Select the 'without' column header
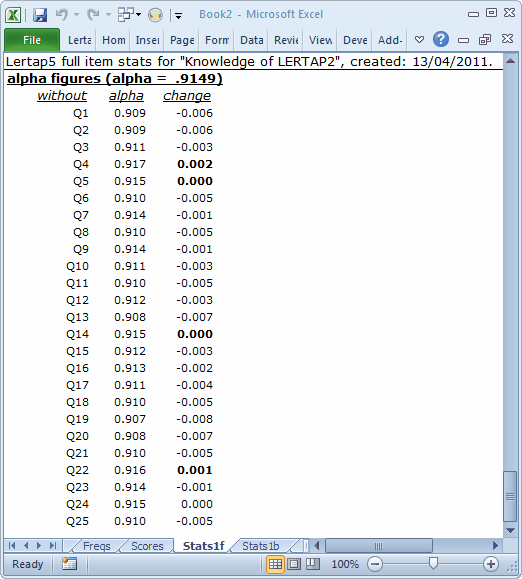Screen dimensions: 522x579 point(62,96)
